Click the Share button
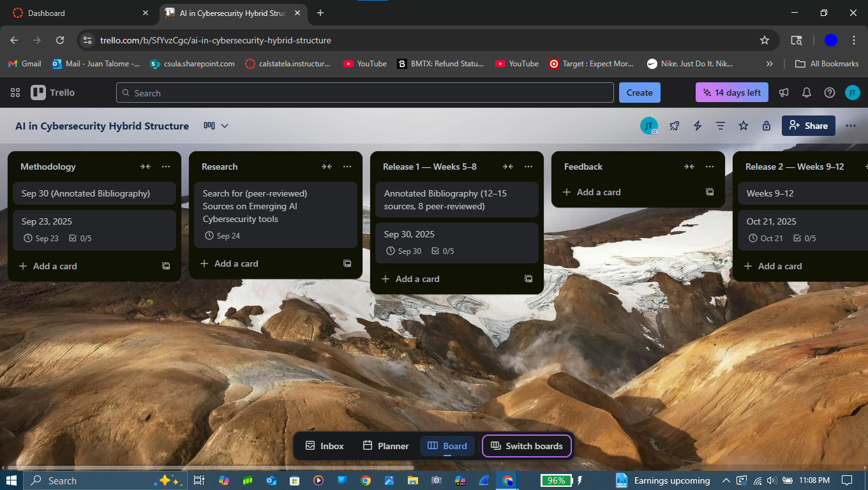 click(808, 126)
